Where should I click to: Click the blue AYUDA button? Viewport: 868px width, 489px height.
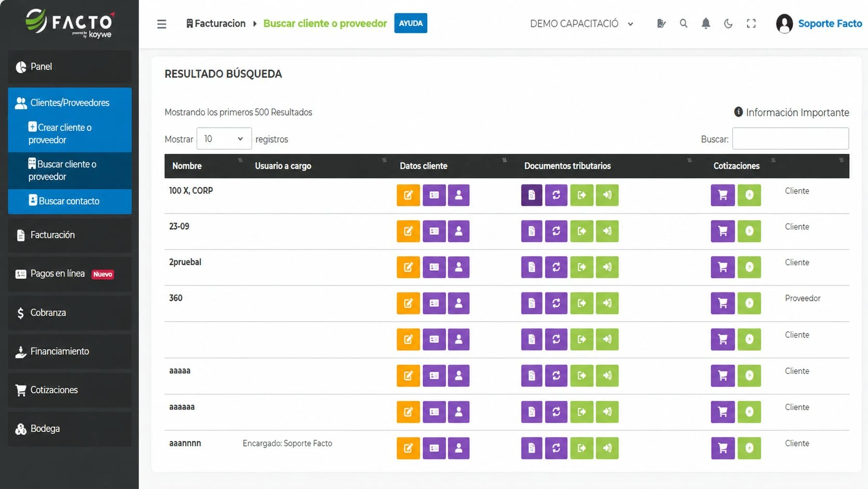click(411, 23)
